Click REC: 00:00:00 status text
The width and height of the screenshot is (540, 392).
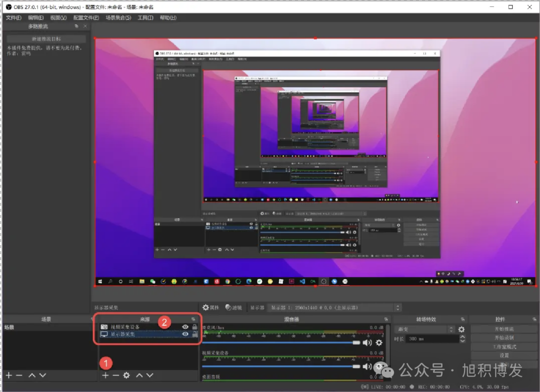pyautogui.click(x=434, y=387)
